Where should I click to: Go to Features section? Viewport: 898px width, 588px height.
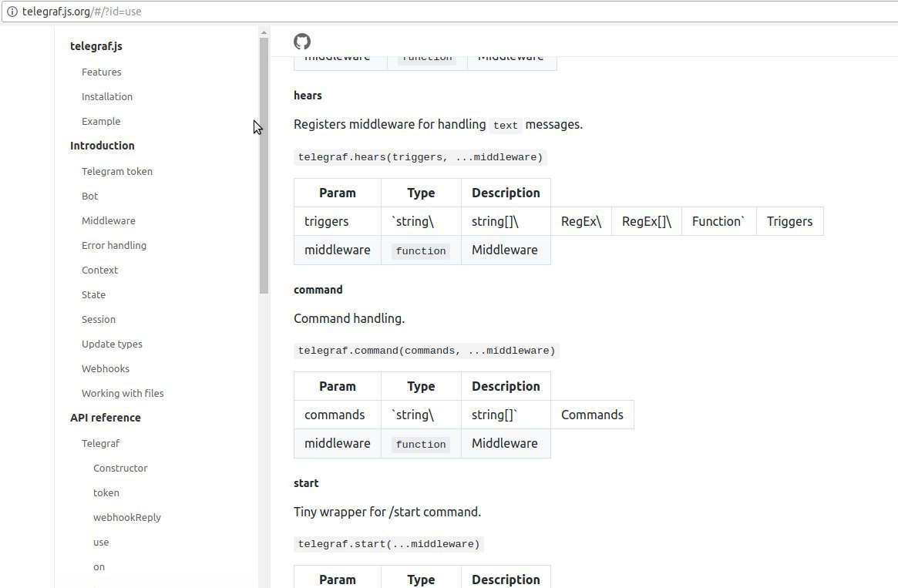point(102,72)
